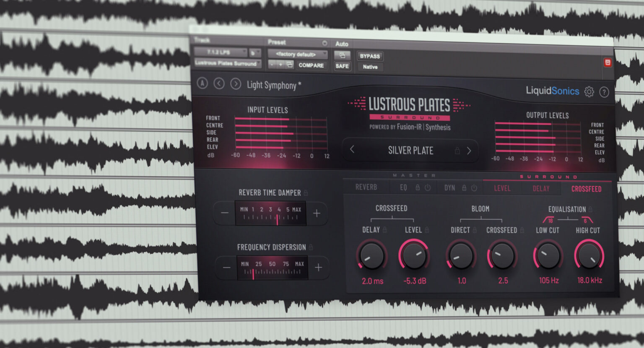Open the plugin settings gear icon
The width and height of the screenshot is (644, 348).
(x=589, y=91)
